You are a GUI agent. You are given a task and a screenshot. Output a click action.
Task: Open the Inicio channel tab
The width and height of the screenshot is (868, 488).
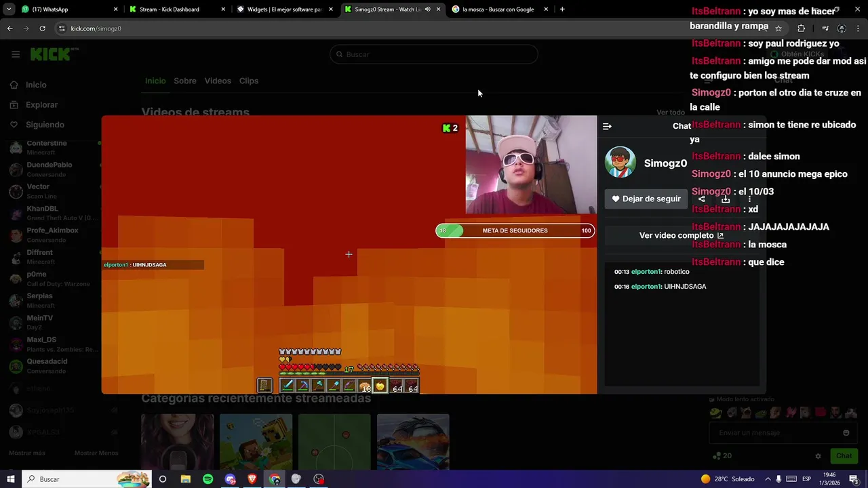(x=155, y=81)
